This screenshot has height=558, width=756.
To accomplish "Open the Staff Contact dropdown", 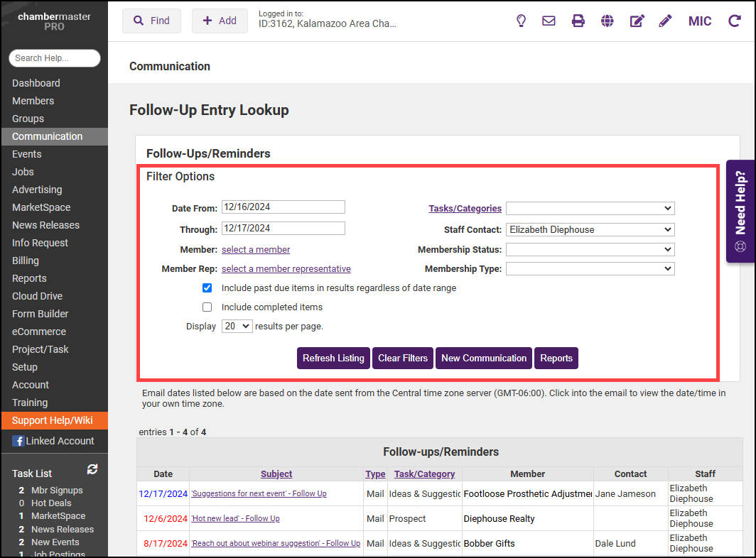I will point(590,229).
